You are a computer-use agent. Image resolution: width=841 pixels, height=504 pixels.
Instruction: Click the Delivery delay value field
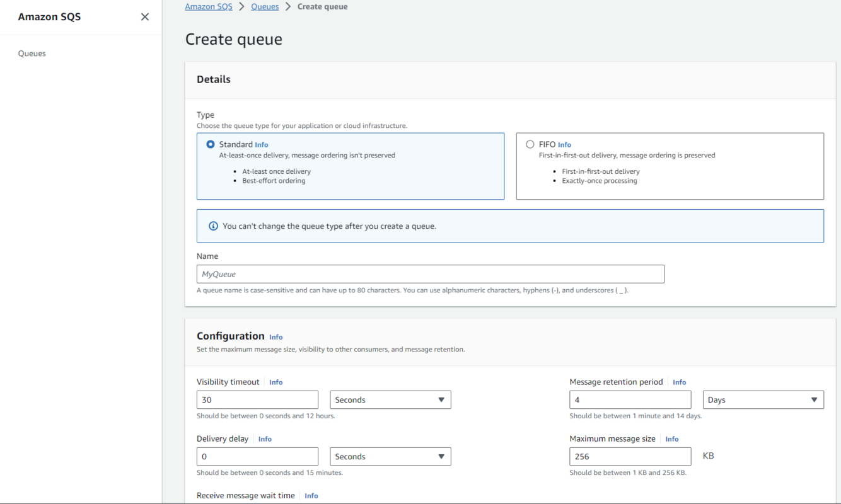(257, 457)
